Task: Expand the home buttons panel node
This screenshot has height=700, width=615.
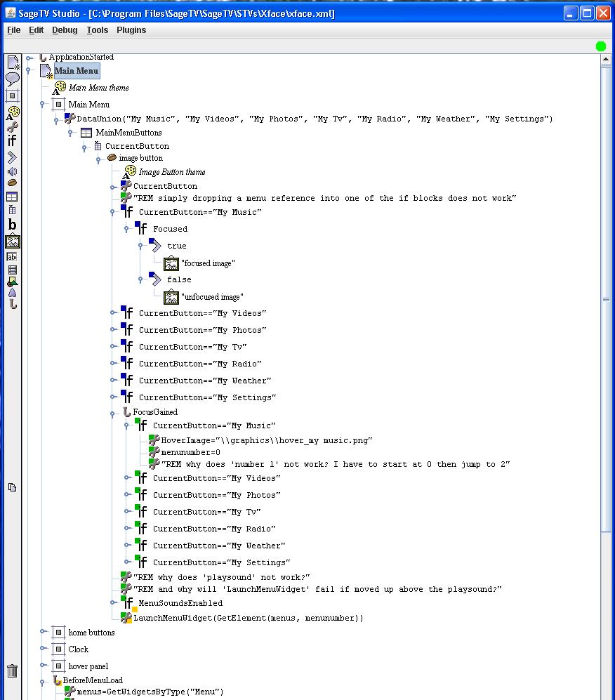Action: pos(43,633)
